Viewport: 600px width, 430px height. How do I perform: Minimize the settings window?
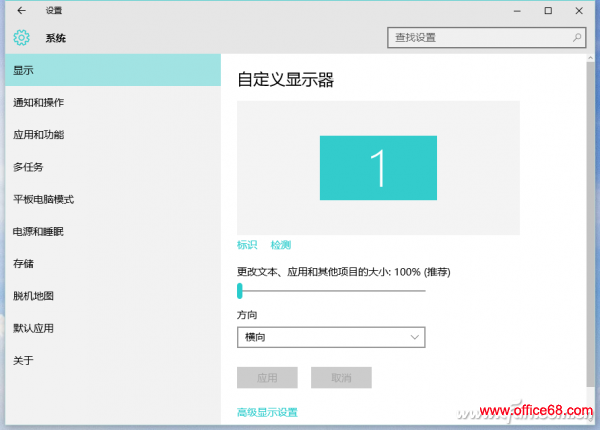pyautogui.click(x=517, y=11)
